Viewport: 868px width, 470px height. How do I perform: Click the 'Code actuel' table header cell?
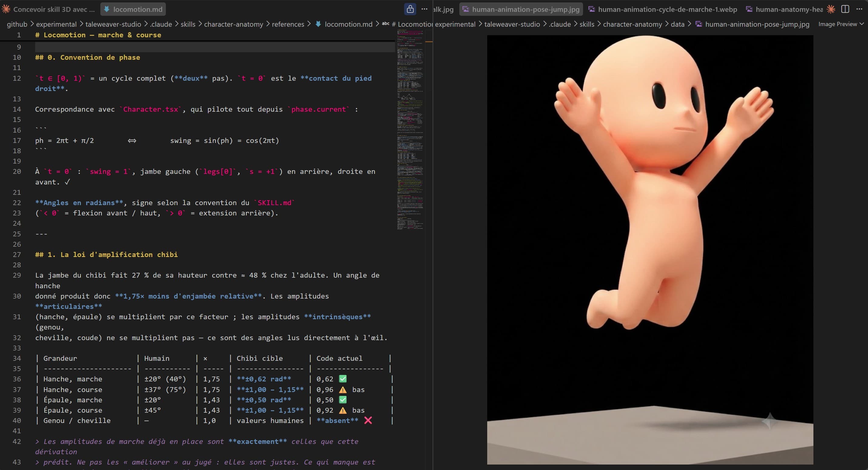click(x=339, y=358)
